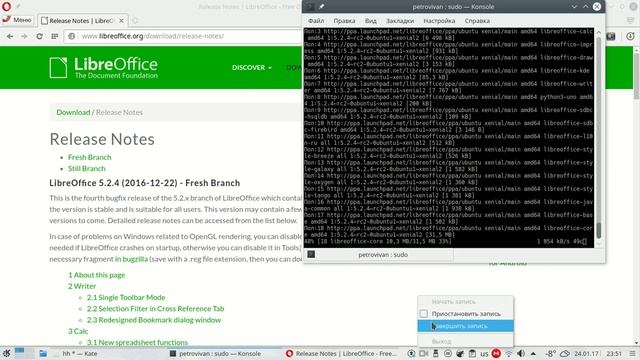Choose Выход in recorder menu
Screen dimensions: 640x360
465,341
